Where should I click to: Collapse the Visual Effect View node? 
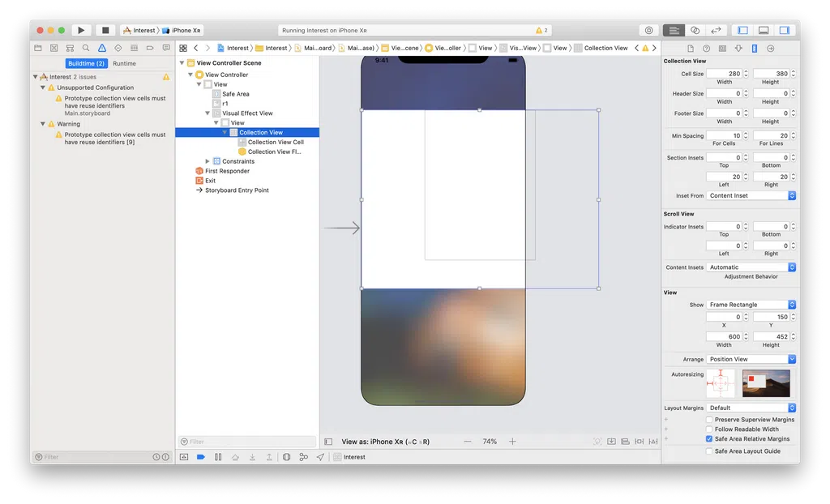point(207,113)
